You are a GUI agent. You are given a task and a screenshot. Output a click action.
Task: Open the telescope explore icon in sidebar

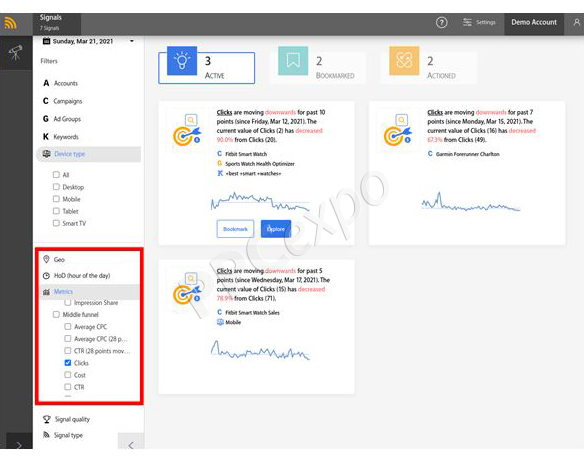[16, 53]
